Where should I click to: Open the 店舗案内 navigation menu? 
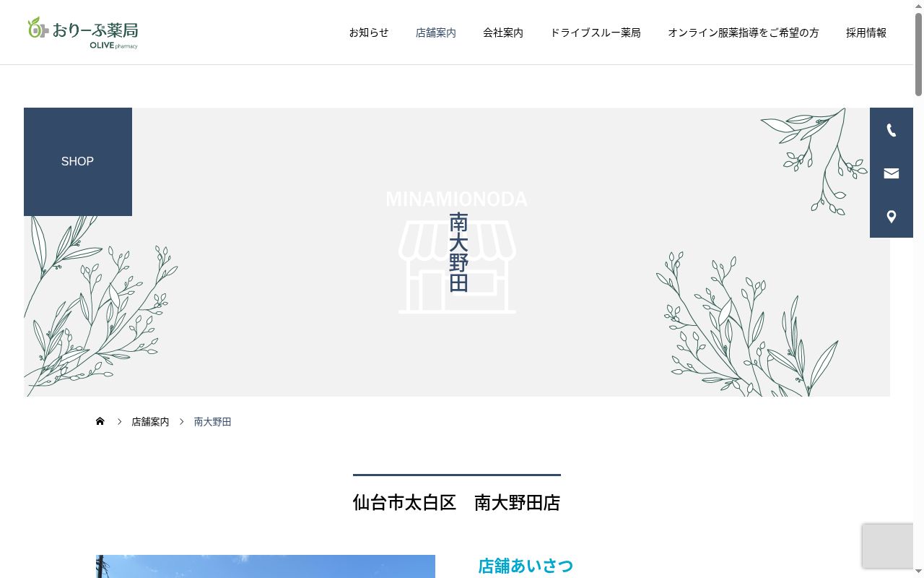pyautogui.click(x=436, y=33)
